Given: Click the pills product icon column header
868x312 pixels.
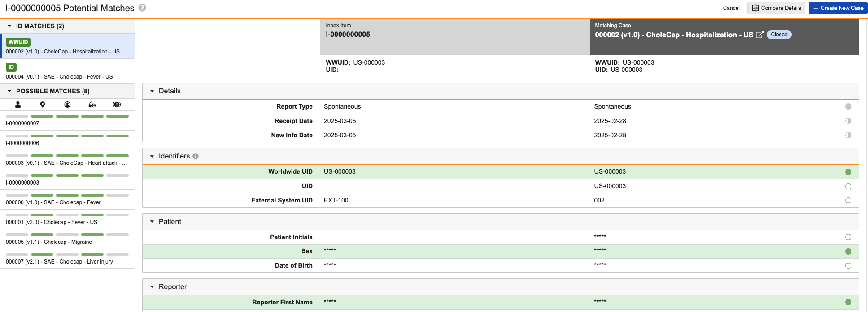Looking at the screenshot, I should click(92, 105).
